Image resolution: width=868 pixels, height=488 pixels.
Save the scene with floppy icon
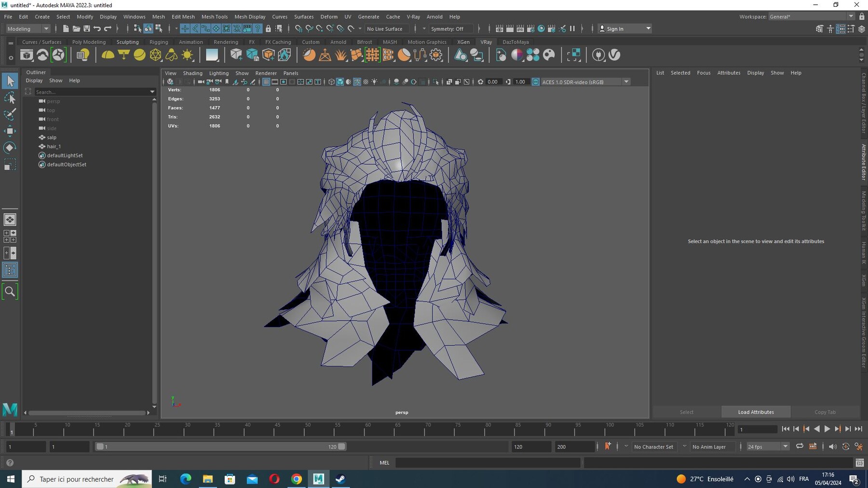(87, 29)
